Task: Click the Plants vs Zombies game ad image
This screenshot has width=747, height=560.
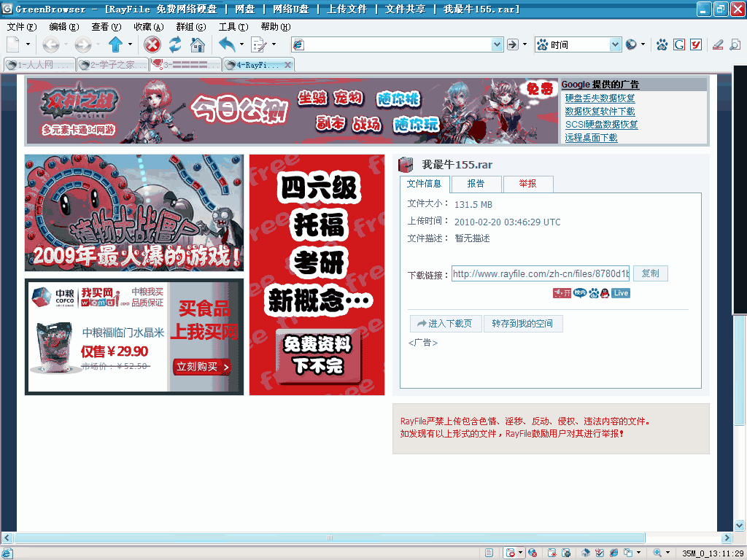Action: pos(134,213)
